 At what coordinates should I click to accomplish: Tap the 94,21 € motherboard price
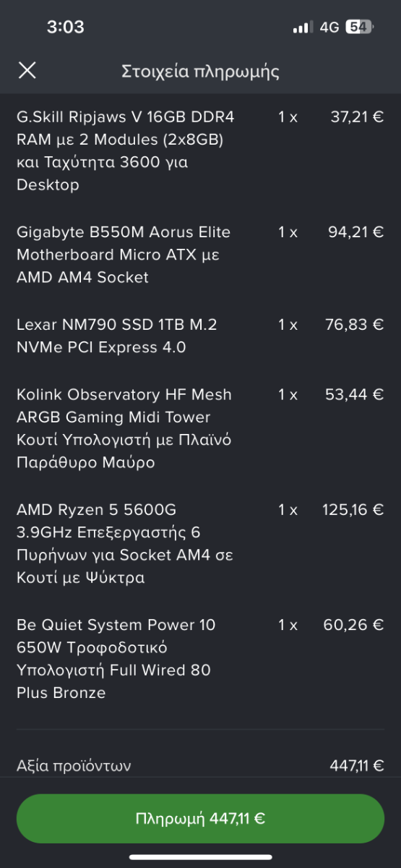tap(355, 232)
